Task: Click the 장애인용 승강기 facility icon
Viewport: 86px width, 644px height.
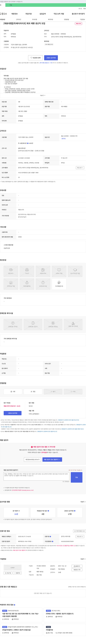Action: pyautogui.click(x=33, y=324)
